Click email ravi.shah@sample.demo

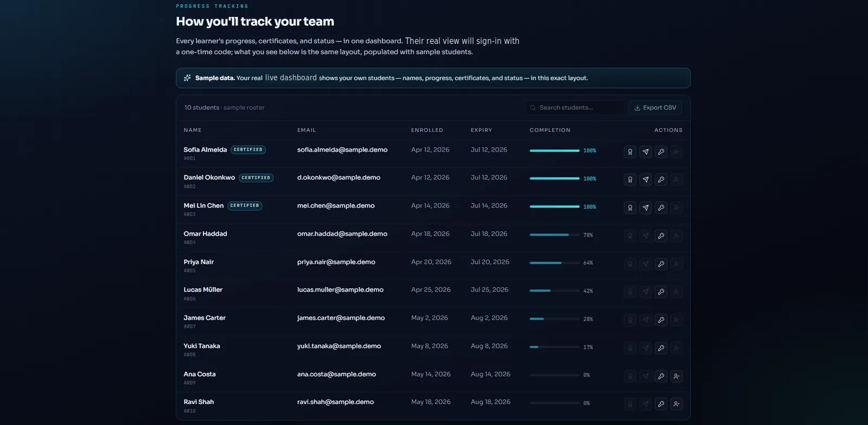(x=335, y=402)
